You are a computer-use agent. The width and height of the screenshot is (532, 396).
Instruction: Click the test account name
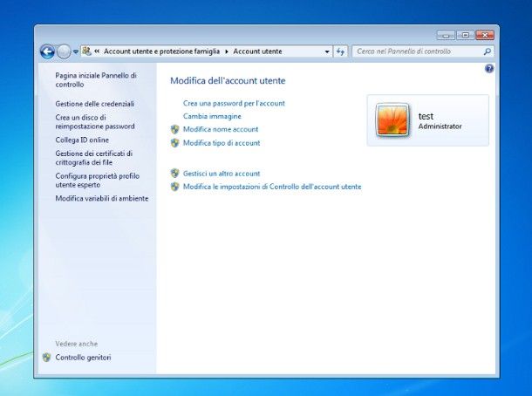(426, 116)
